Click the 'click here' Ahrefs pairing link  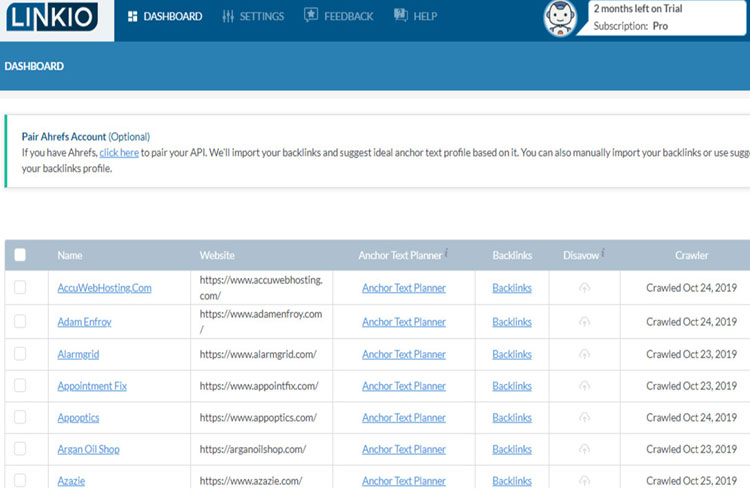click(119, 153)
